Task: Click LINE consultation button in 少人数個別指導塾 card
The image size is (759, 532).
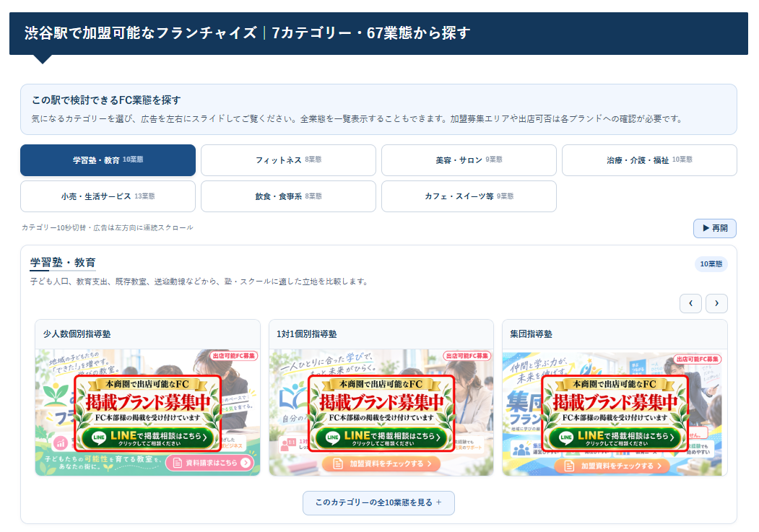Action: [x=147, y=437]
